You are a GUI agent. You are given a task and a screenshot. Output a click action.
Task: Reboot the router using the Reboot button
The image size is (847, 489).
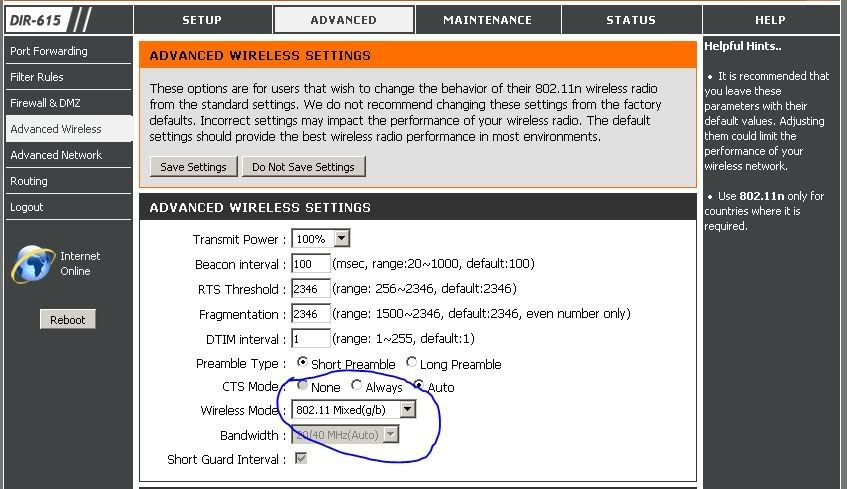68,320
